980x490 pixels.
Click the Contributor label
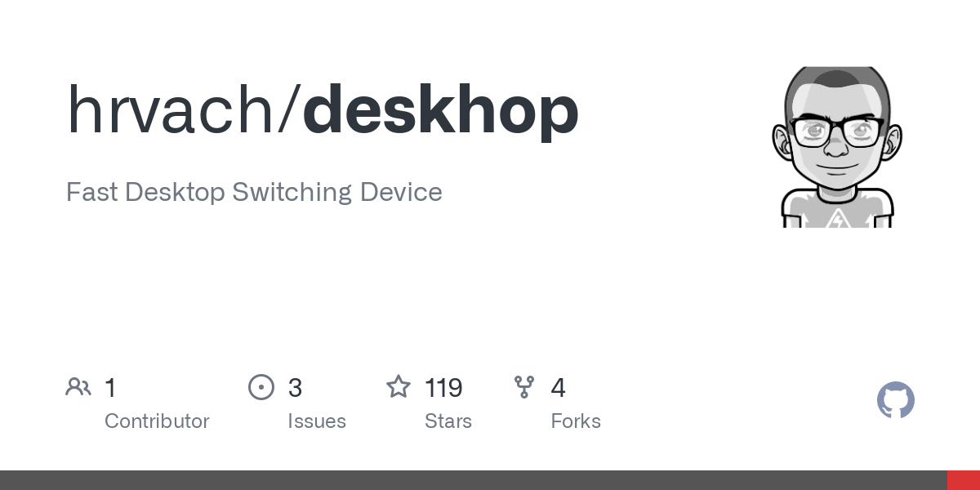pos(157,421)
